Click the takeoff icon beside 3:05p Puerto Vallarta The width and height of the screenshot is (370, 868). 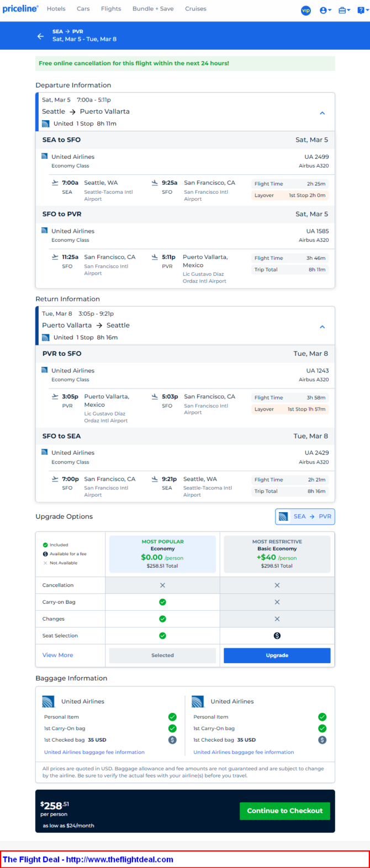click(x=55, y=397)
